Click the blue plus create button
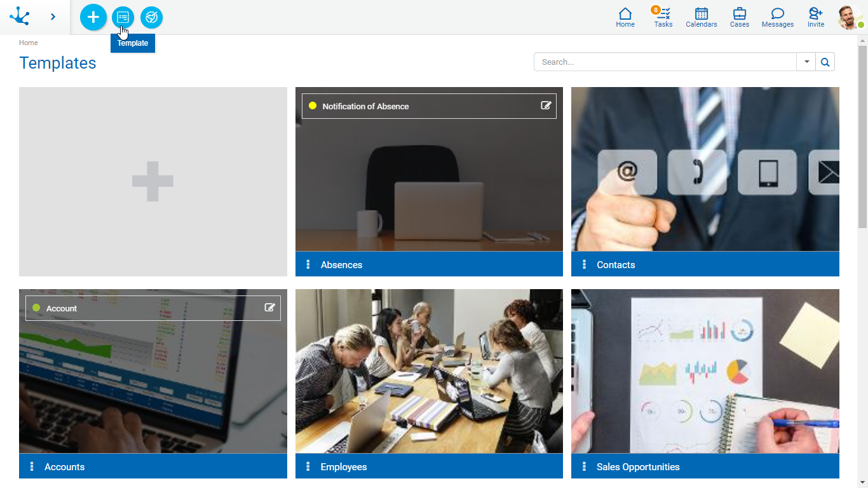 coord(93,17)
